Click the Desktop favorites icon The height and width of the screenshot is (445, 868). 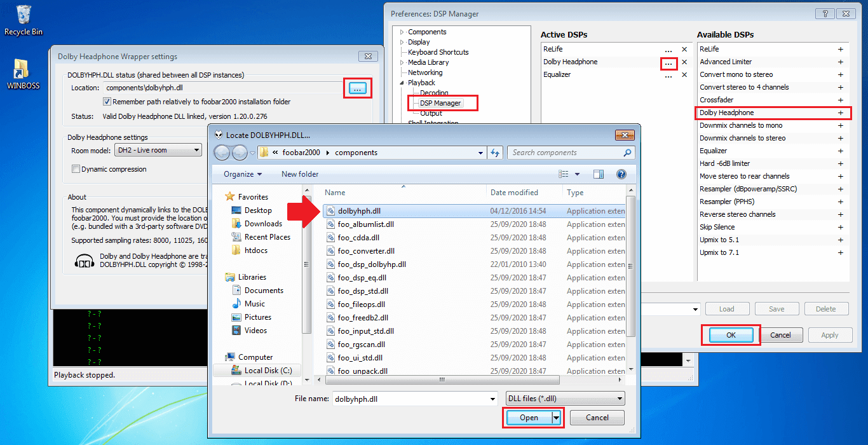coord(236,210)
